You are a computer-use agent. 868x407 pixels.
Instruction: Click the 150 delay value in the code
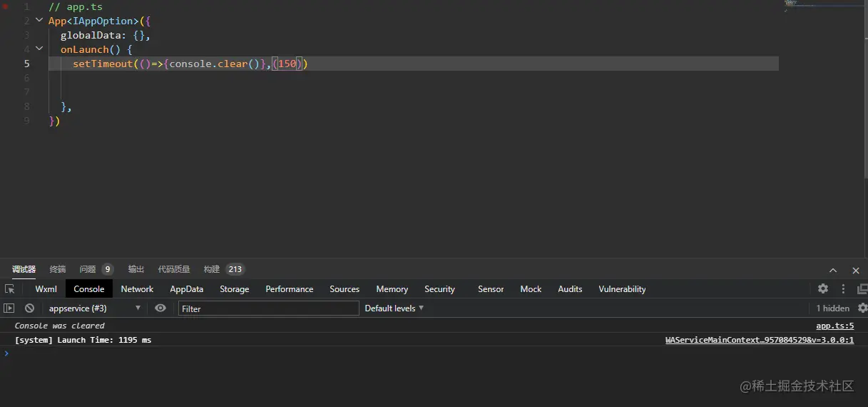[x=287, y=64]
